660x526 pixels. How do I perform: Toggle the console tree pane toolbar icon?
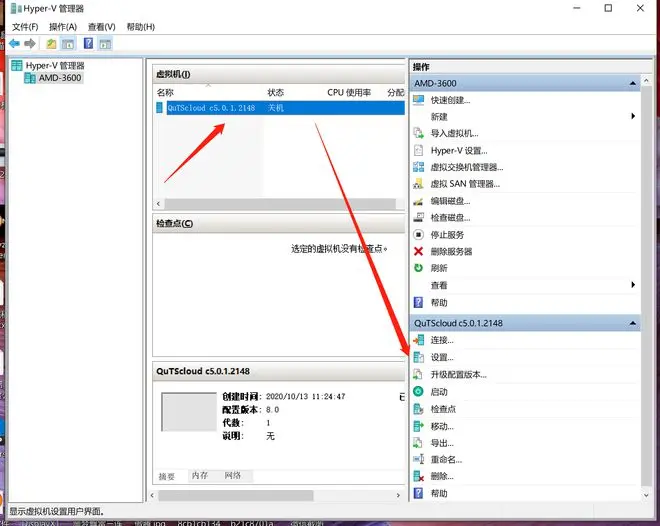(x=68, y=43)
